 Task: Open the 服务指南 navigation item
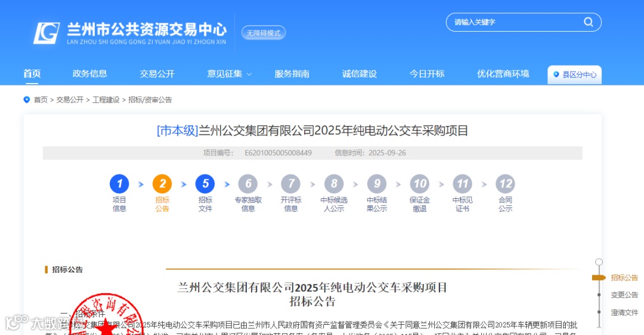292,73
